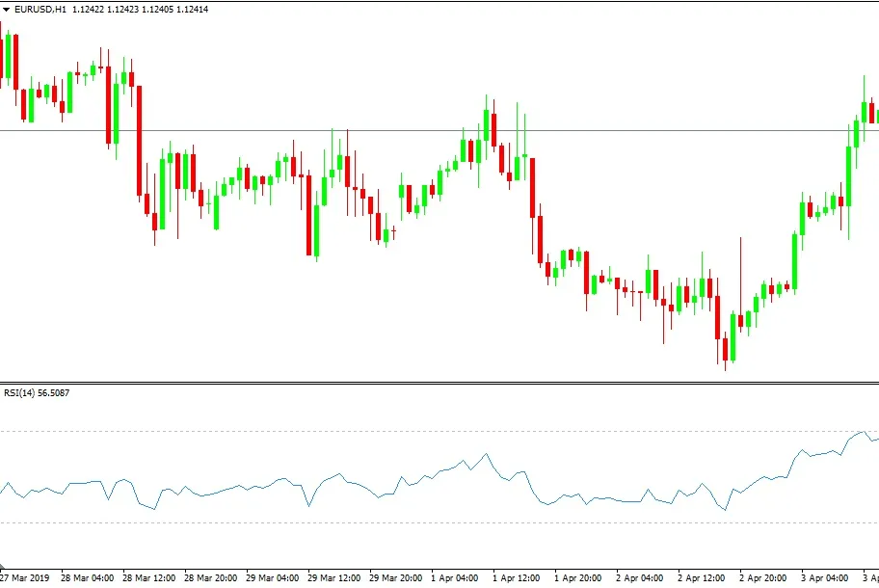Click the 2 Apr 20:00 time label
The width and height of the screenshot is (879, 588).
click(763, 578)
